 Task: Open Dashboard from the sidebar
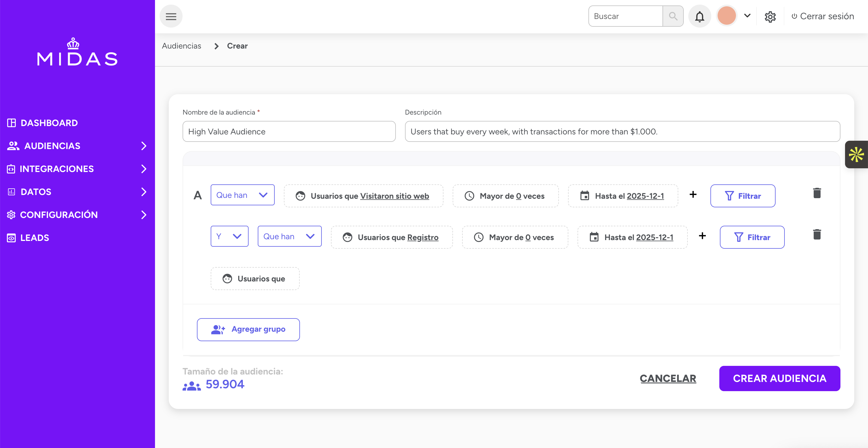pyautogui.click(x=49, y=123)
